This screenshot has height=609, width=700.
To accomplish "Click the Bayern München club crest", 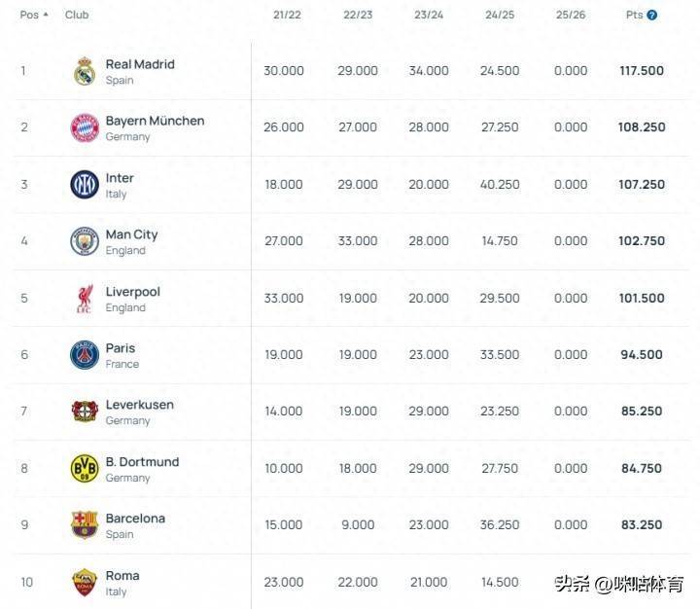I will (x=85, y=127).
